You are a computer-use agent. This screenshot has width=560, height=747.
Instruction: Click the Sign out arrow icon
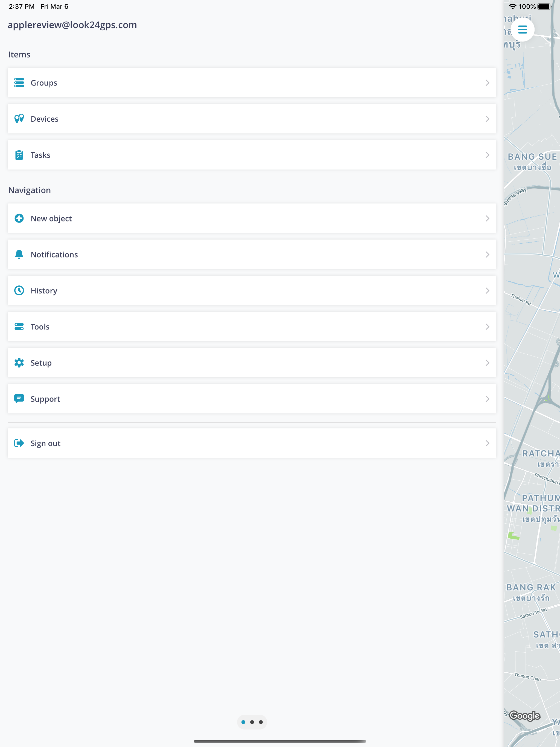point(19,443)
